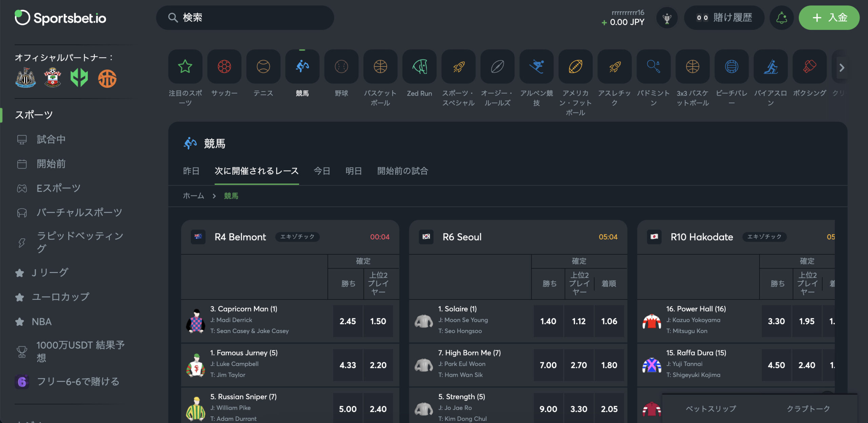The image size is (868, 423).
Task: Click the 0.00 JPY account balance
Action: (627, 22)
